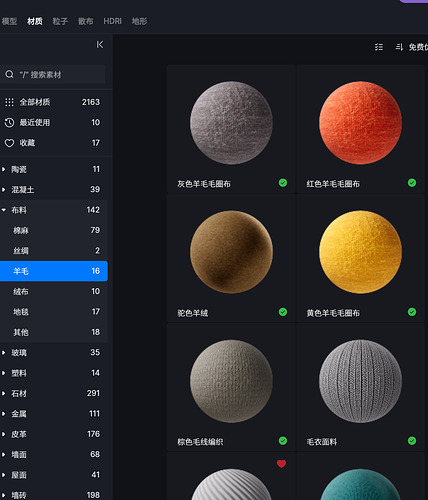This screenshot has height=500, width=428.
Task: Open 最近使用 via the clock icon
Action: 9,122
